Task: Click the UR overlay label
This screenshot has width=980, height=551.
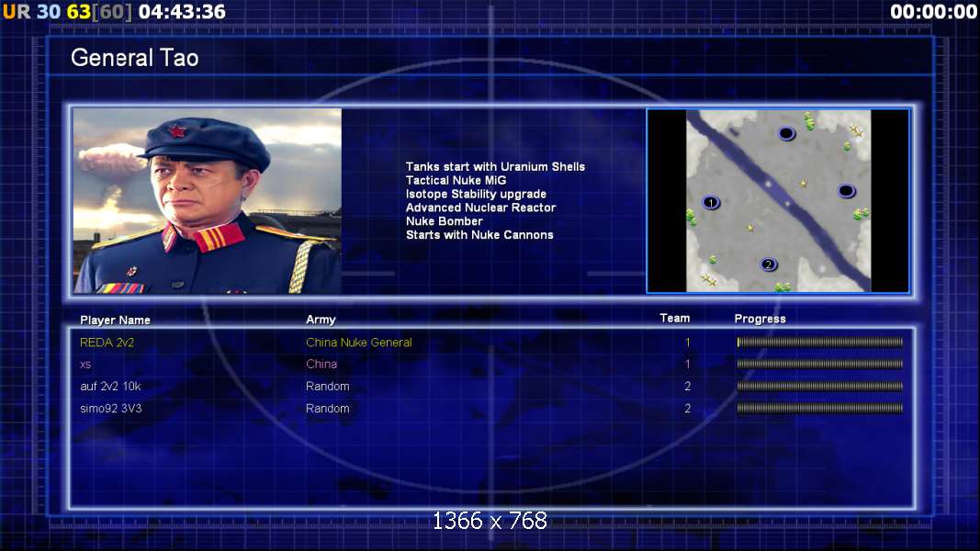Action: point(17,11)
